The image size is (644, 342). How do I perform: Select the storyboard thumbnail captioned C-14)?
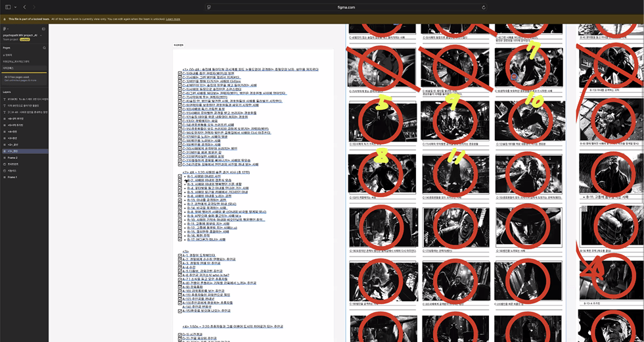pos(455,174)
